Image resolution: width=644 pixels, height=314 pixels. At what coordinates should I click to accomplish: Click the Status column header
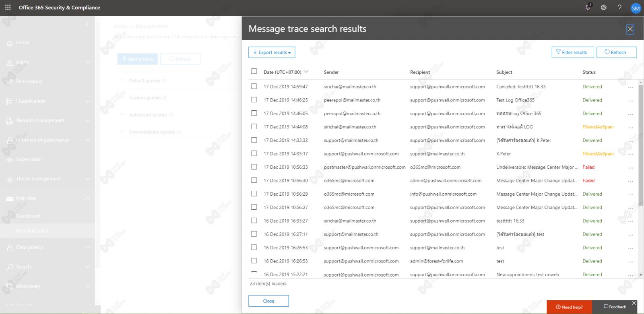click(x=589, y=72)
